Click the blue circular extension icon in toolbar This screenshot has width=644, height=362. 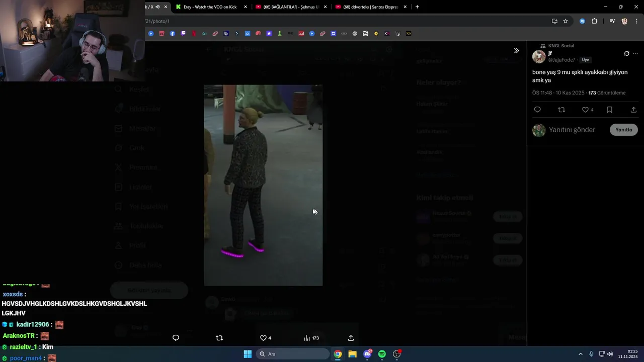click(x=582, y=21)
